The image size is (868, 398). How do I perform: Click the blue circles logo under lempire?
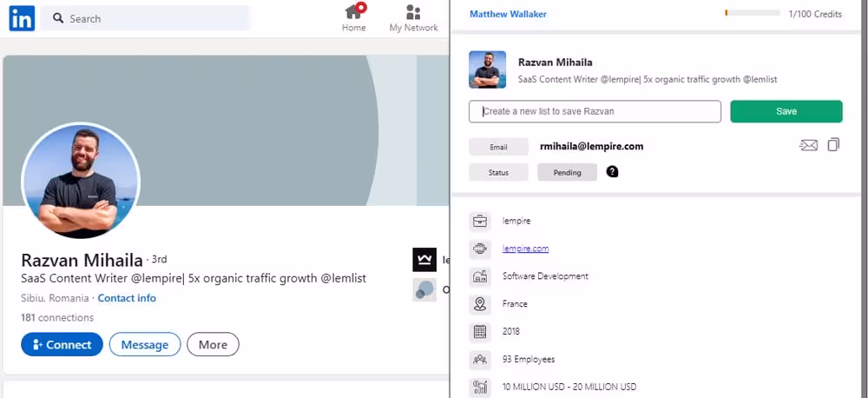pos(424,289)
